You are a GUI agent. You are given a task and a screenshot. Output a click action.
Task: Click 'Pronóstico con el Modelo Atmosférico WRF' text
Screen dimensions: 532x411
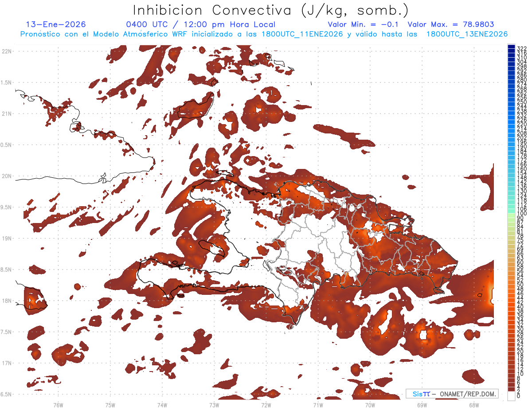104,34
